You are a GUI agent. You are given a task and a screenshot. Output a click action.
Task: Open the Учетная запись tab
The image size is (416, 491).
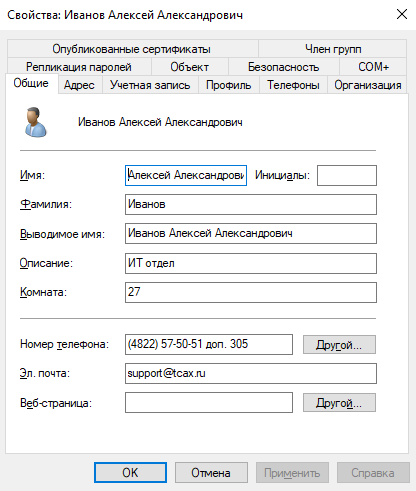[x=150, y=85]
